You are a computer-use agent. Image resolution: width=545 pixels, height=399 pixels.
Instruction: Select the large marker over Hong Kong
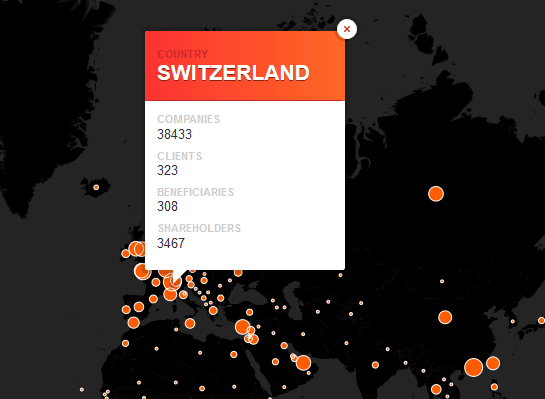tap(473, 367)
